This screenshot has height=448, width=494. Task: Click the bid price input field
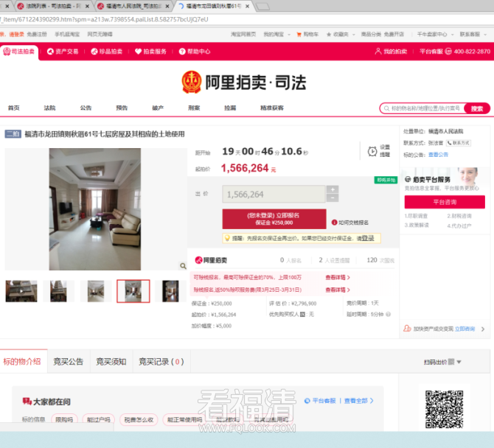click(274, 194)
